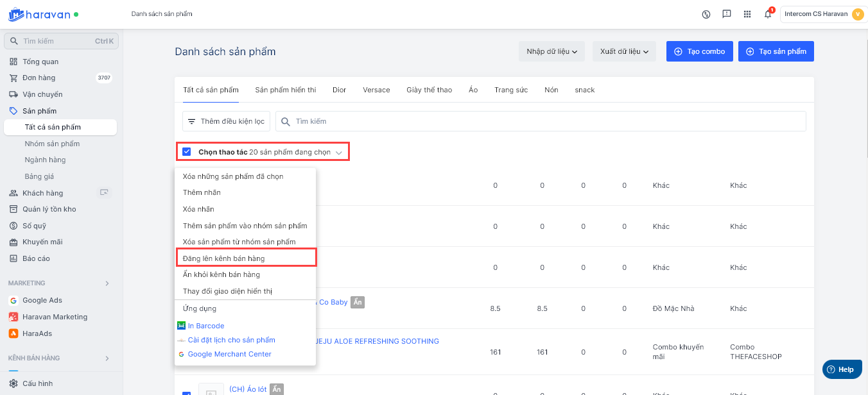Open Google Merchant Center app
The width and height of the screenshot is (868, 395).
click(x=229, y=354)
